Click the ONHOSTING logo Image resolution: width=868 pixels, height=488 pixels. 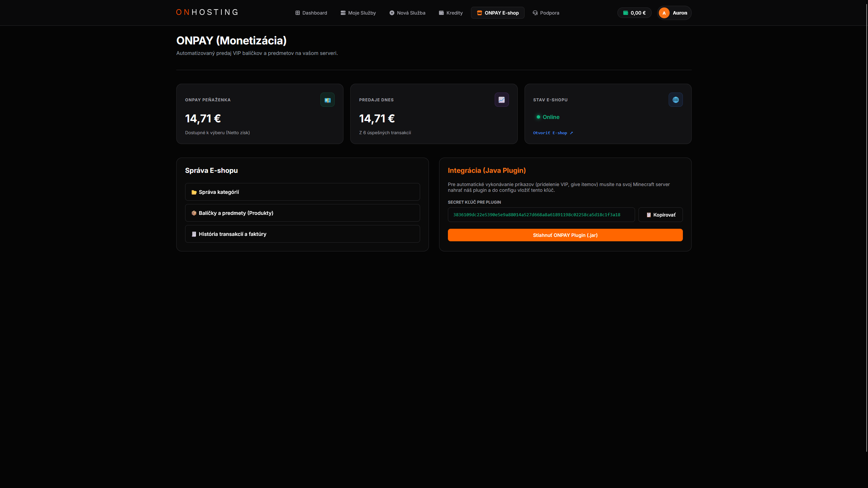pos(207,13)
